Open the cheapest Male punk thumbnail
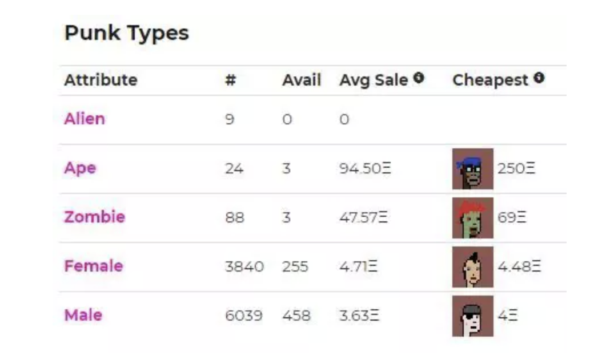The width and height of the screenshot is (610, 364). point(473,316)
